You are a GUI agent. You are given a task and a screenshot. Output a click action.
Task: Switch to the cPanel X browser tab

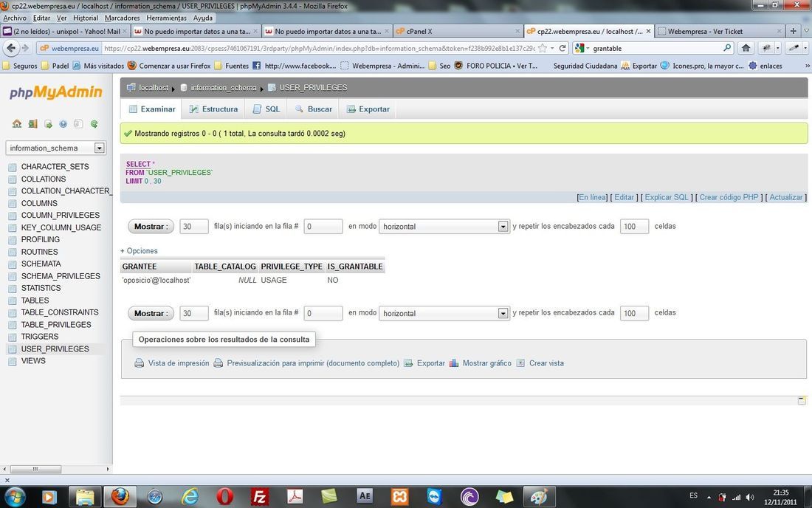click(458, 31)
